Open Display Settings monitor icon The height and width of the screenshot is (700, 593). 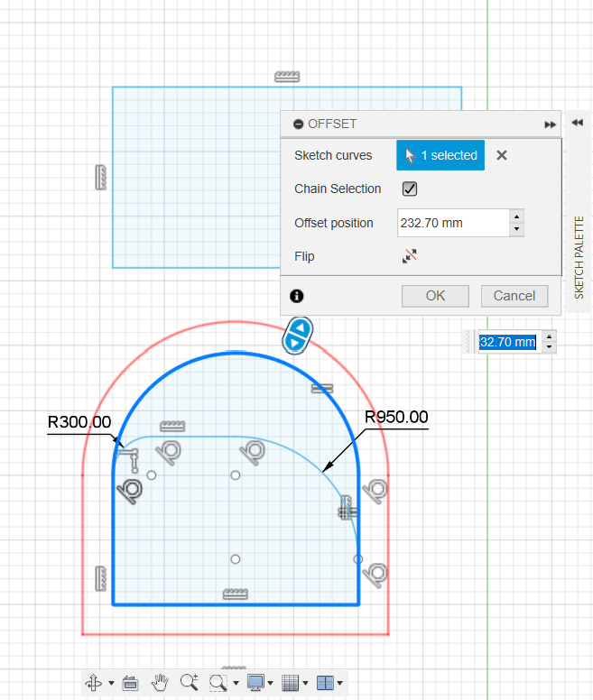click(255, 683)
